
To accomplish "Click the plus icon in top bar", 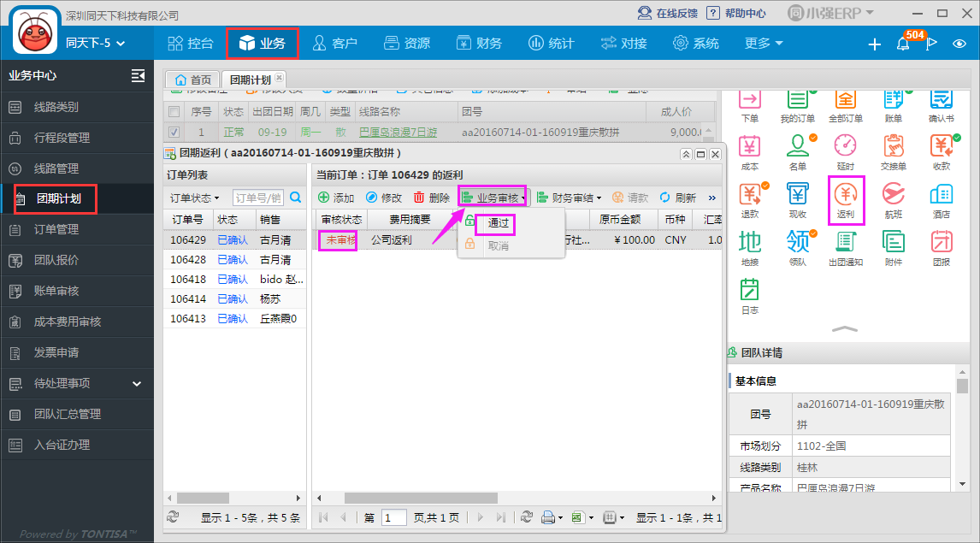I will (874, 44).
